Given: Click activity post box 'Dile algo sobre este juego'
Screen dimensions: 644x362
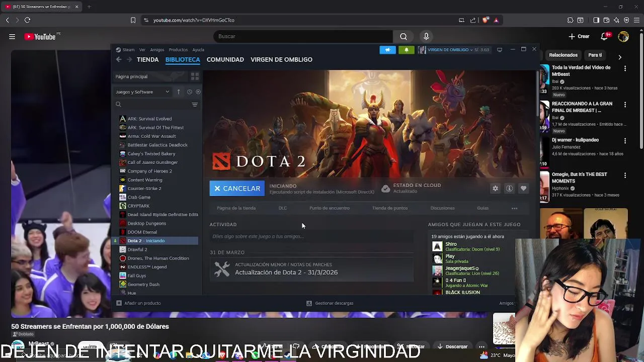Looking at the screenshot, I should (311, 236).
